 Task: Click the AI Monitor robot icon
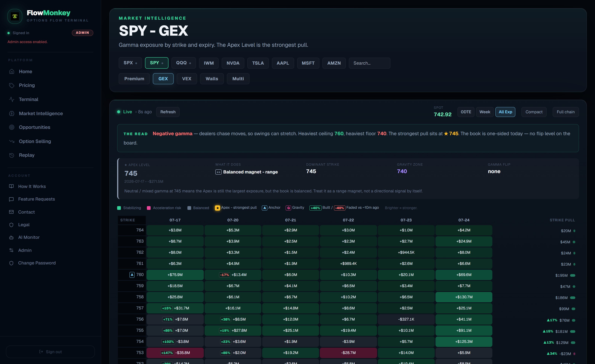click(x=11, y=238)
